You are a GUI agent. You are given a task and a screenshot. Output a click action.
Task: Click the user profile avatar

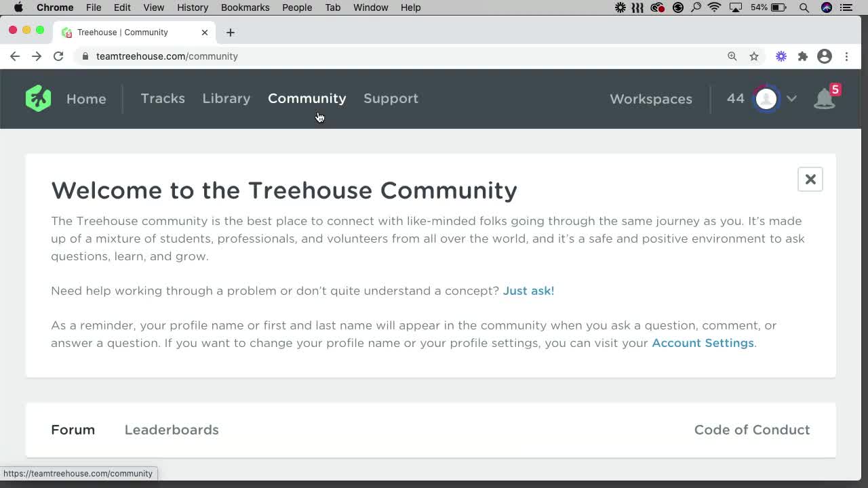tap(766, 98)
